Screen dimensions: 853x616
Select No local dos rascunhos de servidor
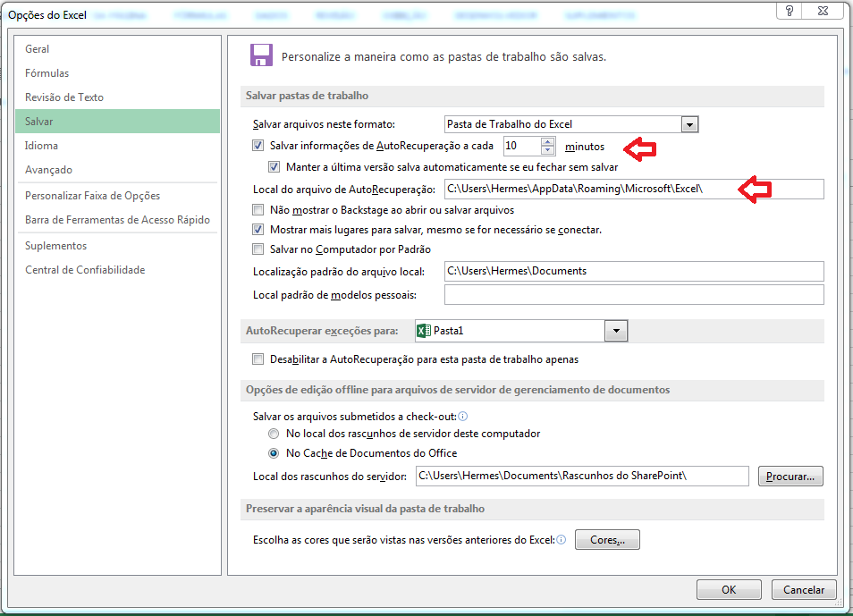[x=274, y=434]
